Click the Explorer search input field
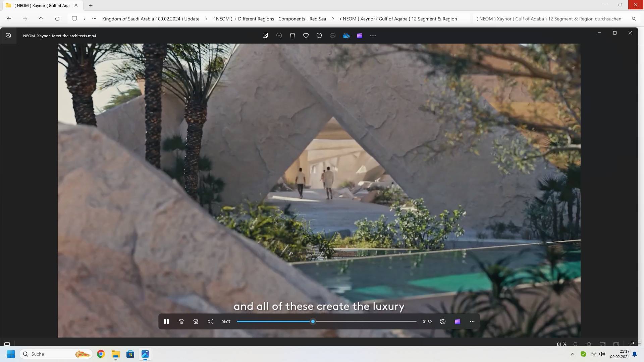 549,19
